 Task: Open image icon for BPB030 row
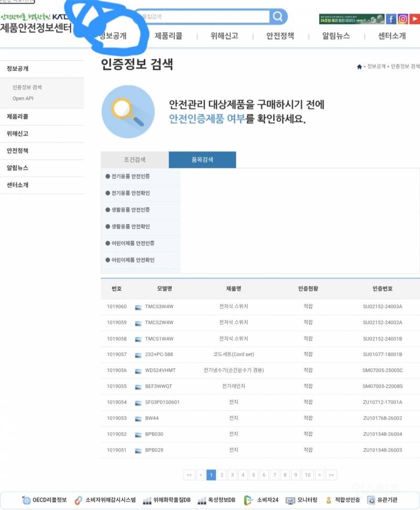coord(138,434)
